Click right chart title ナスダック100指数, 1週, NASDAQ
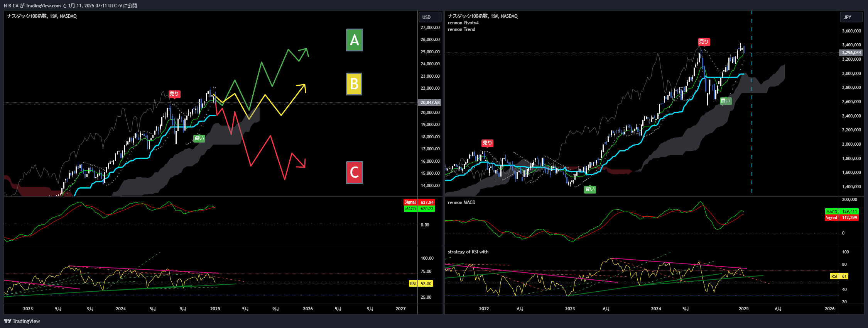Screen dimensions: 868x328 point(483,16)
